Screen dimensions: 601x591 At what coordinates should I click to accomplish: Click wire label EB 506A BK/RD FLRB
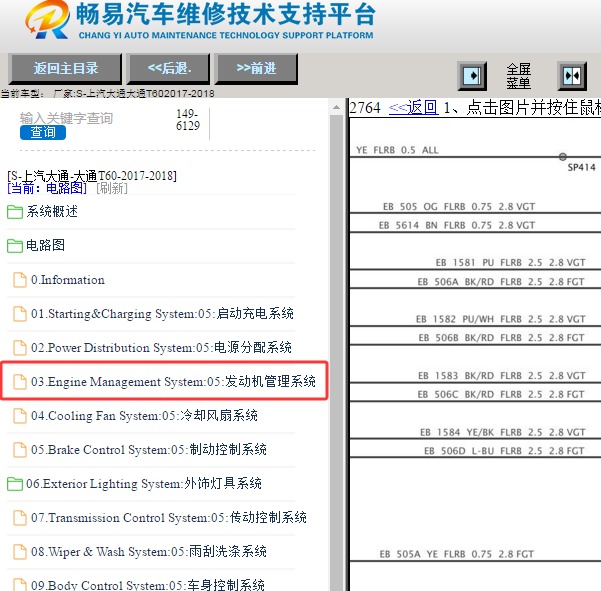click(x=501, y=282)
